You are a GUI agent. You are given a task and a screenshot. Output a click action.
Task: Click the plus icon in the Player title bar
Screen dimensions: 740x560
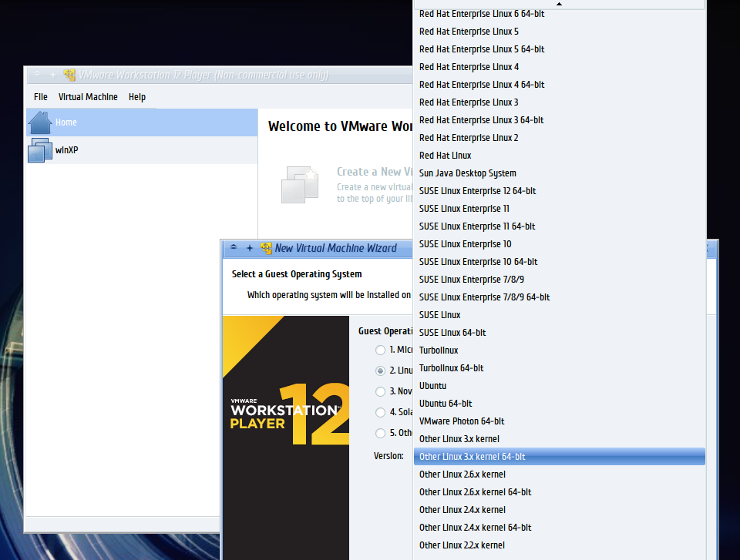[53, 75]
